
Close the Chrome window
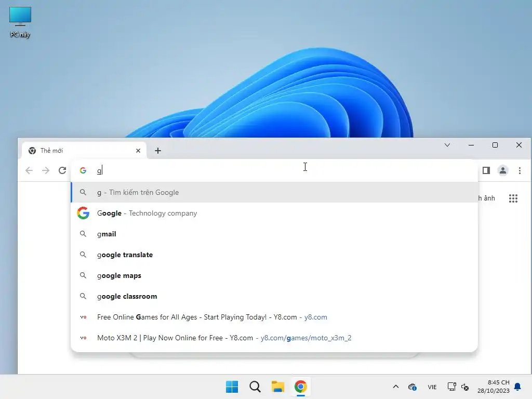519,145
